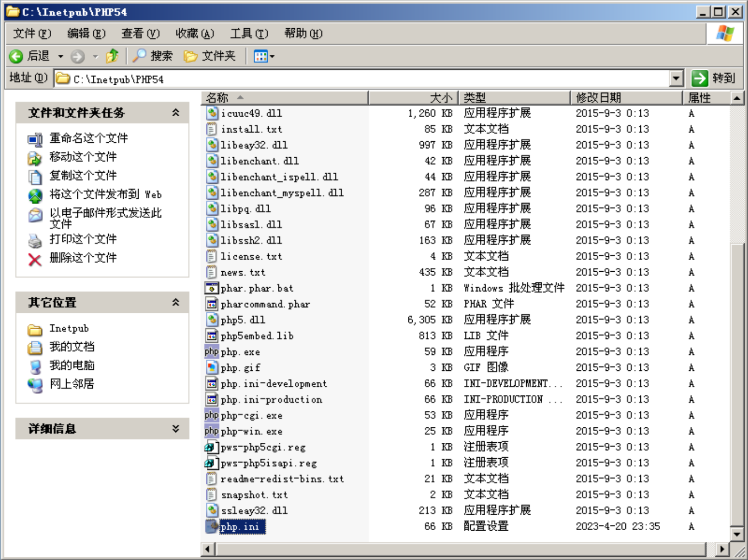Select the pws-php5isapi.reg file icon
This screenshot has width=748, height=560.
point(212,463)
